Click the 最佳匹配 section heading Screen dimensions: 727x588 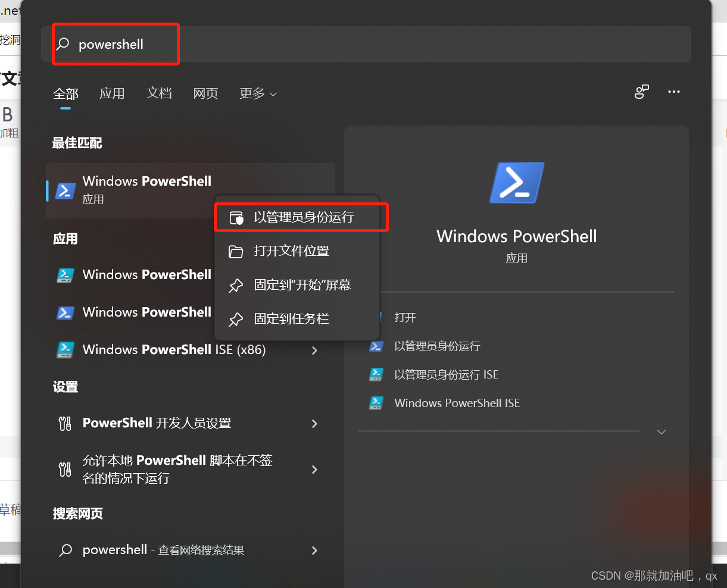pos(77,143)
